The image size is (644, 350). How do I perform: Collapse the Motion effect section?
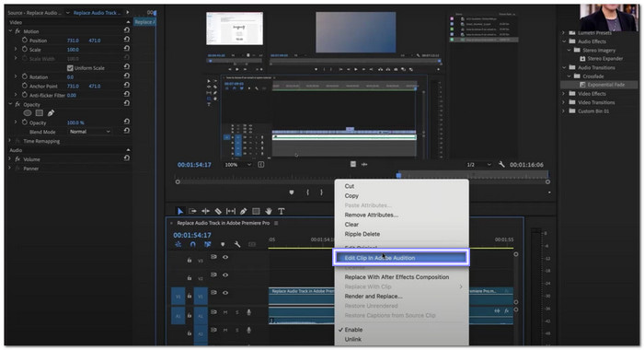pyautogui.click(x=11, y=31)
